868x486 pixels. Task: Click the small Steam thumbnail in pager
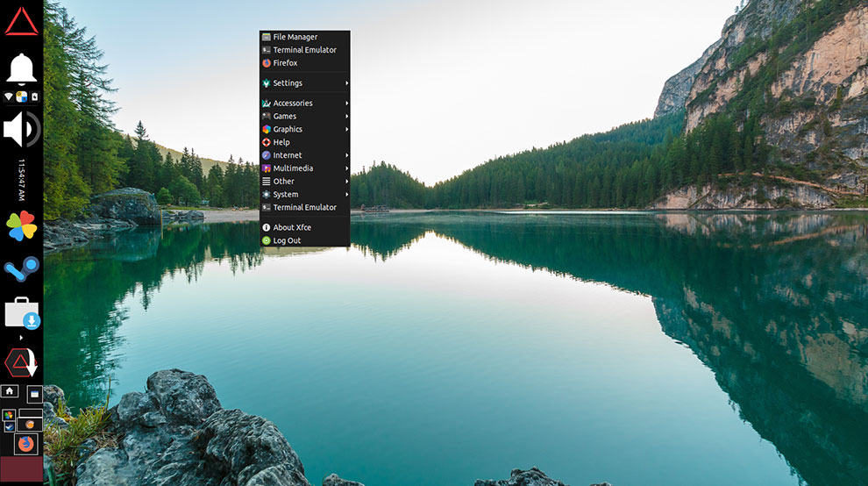pyautogui.click(x=9, y=426)
